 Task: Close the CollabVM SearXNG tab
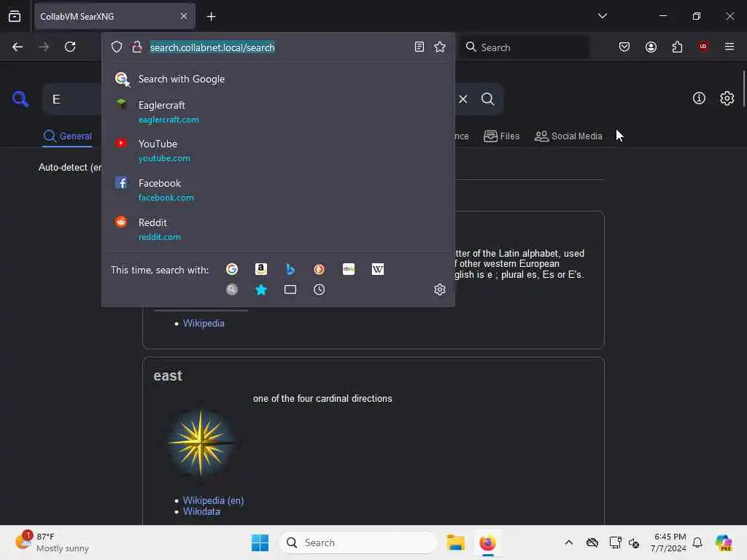(184, 16)
